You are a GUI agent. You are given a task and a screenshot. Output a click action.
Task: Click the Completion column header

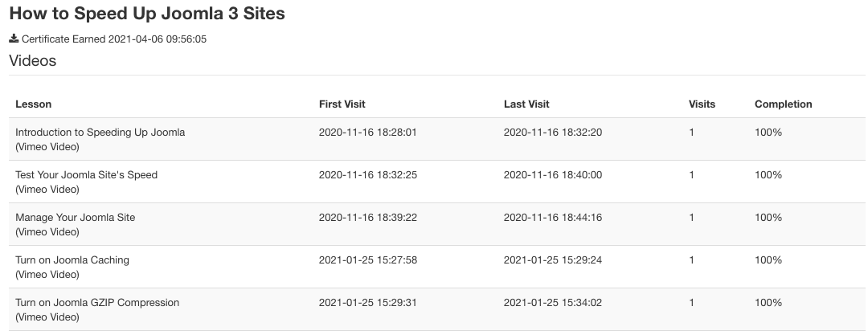coord(784,104)
